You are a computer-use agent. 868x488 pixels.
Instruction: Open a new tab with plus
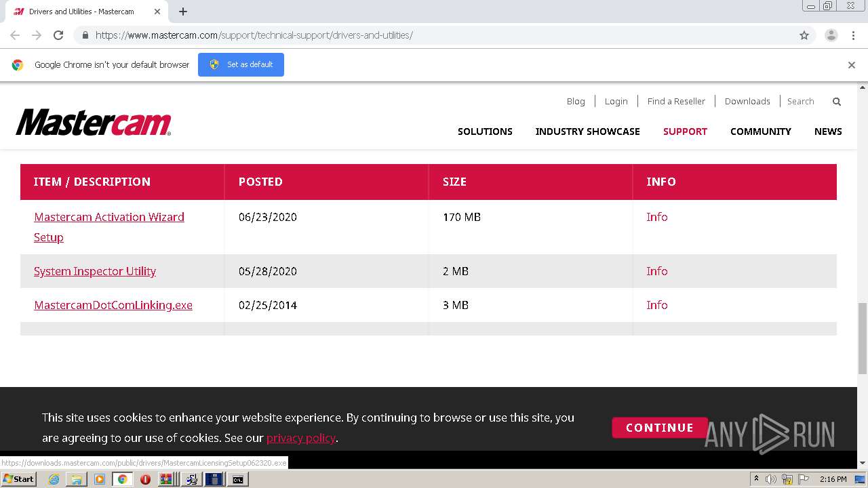[x=183, y=12]
